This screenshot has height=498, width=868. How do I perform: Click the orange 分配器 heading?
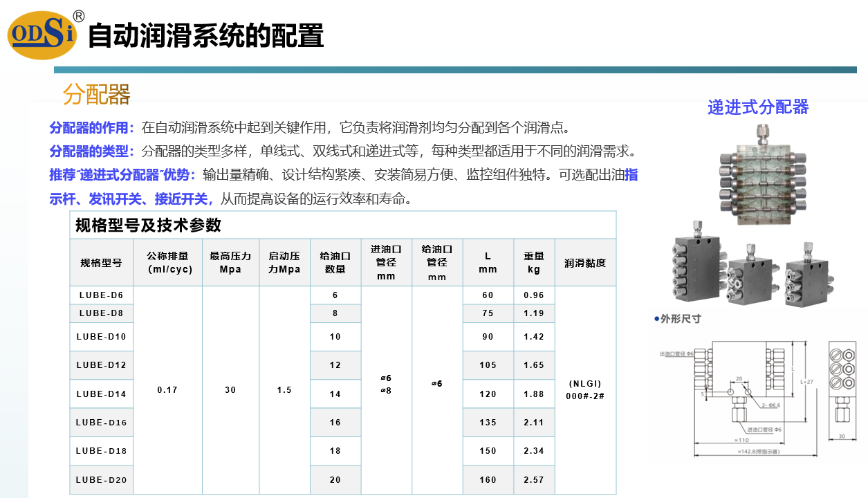(96, 95)
